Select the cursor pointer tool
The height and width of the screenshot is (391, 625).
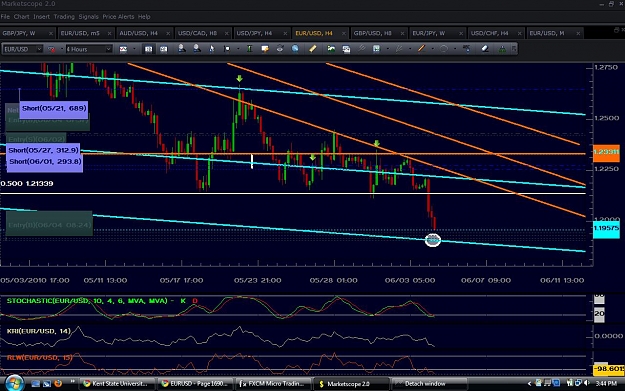point(212,49)
